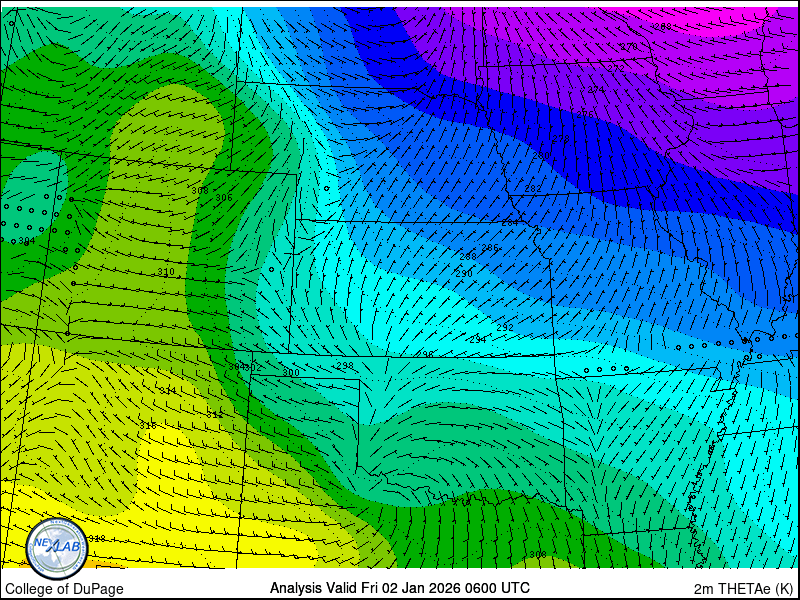Click the 298 contour label
Viewport: 800px width, 600px height.
[345, 366]
